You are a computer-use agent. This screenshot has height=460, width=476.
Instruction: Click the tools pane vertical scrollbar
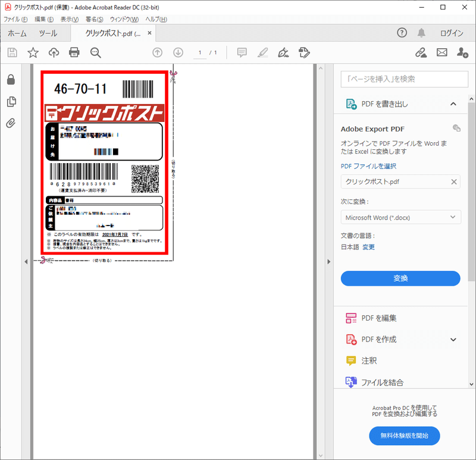(471, 192)
